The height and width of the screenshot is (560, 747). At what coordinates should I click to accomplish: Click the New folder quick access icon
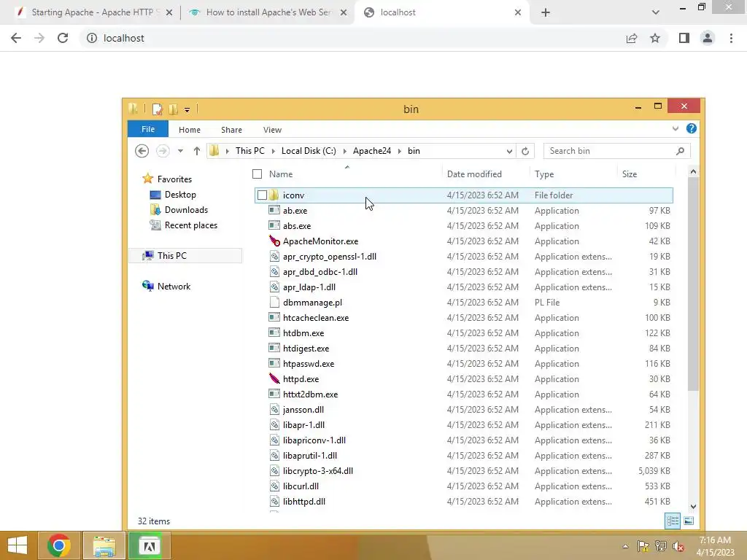174,109
